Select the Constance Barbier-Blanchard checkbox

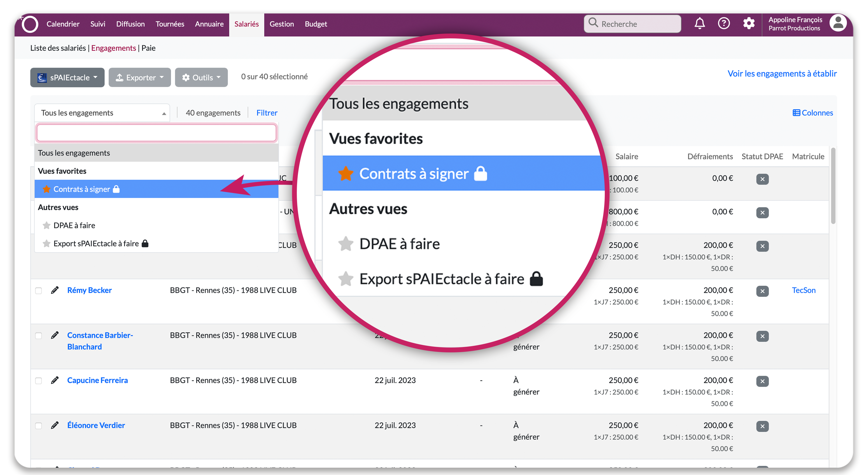[x=38, y=336]
